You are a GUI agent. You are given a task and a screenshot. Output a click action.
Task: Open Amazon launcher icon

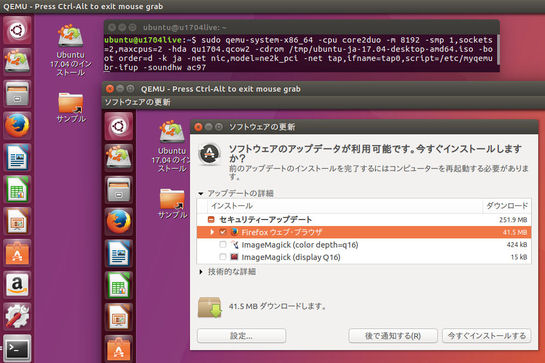coord(17,285)
